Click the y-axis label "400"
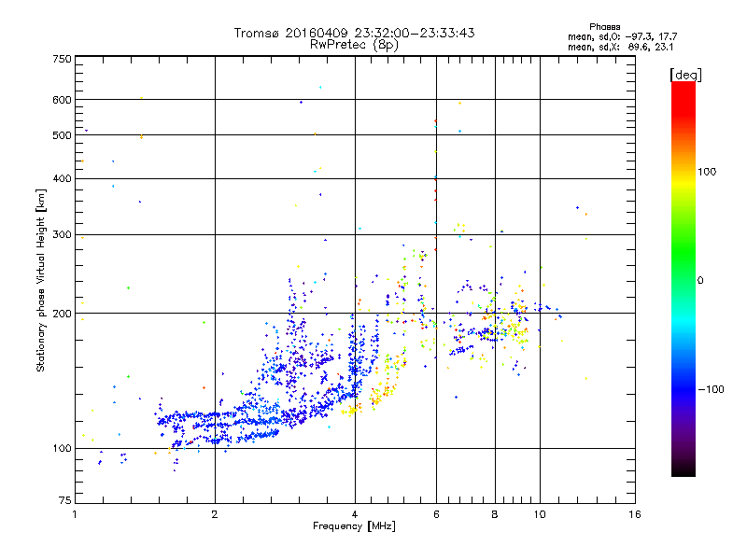This screenshot has height=560, width=747. [x=62, y=178]
